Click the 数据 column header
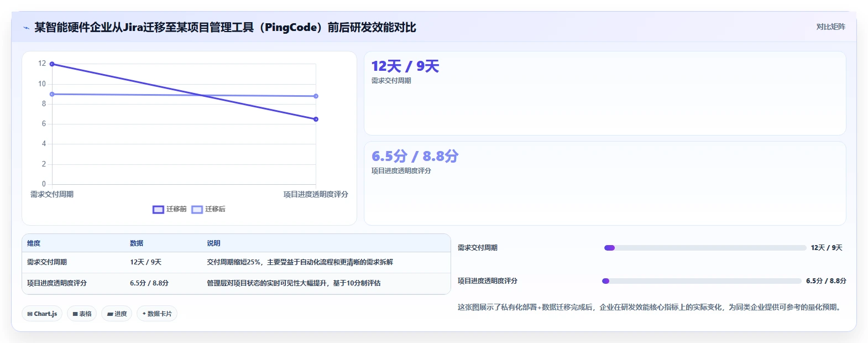The image size is (868, 343). pyautogui.click(x=137, y=243)
